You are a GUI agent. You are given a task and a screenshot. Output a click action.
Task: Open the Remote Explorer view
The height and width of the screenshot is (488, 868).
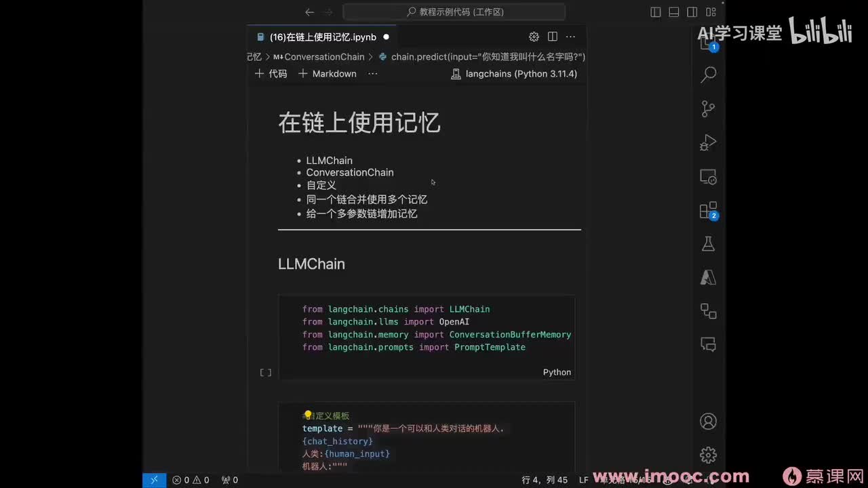point(708,177)
